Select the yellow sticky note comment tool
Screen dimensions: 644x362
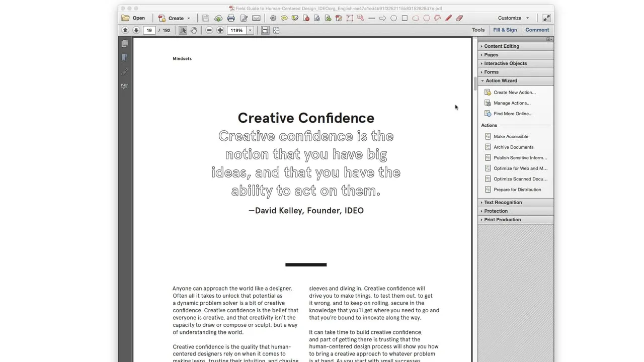point(284,18)
